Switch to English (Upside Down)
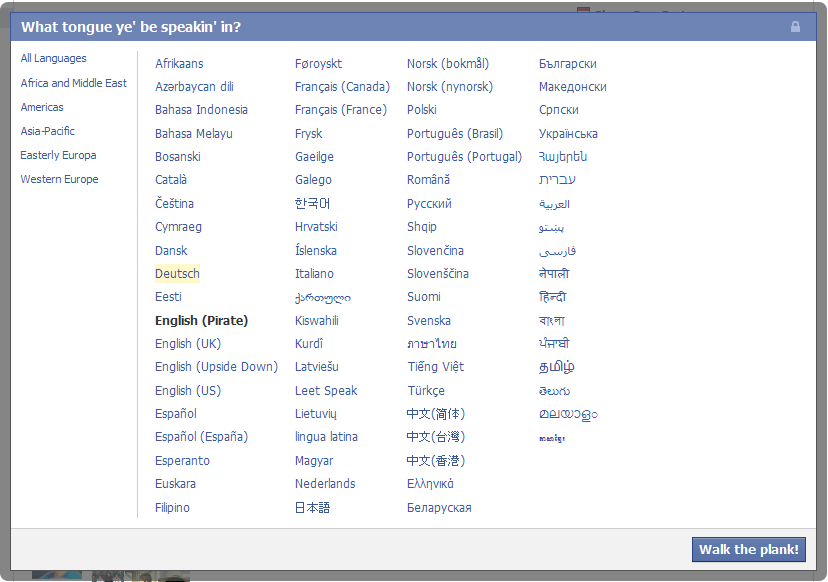The height and width of the screenshot is (582, 828). pyautogui.click(x=217, y=367)
